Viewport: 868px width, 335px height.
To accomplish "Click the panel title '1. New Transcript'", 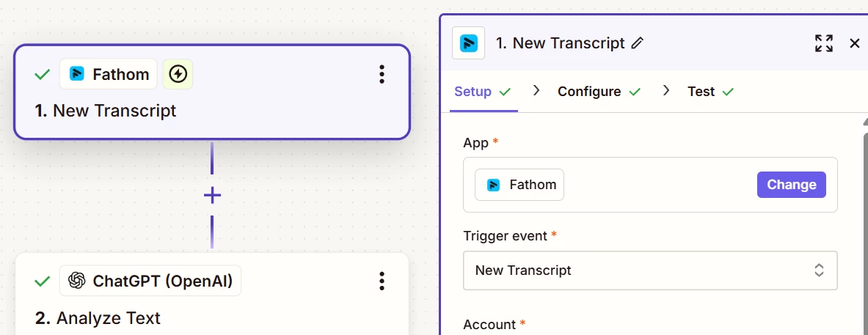I will 561,43.
